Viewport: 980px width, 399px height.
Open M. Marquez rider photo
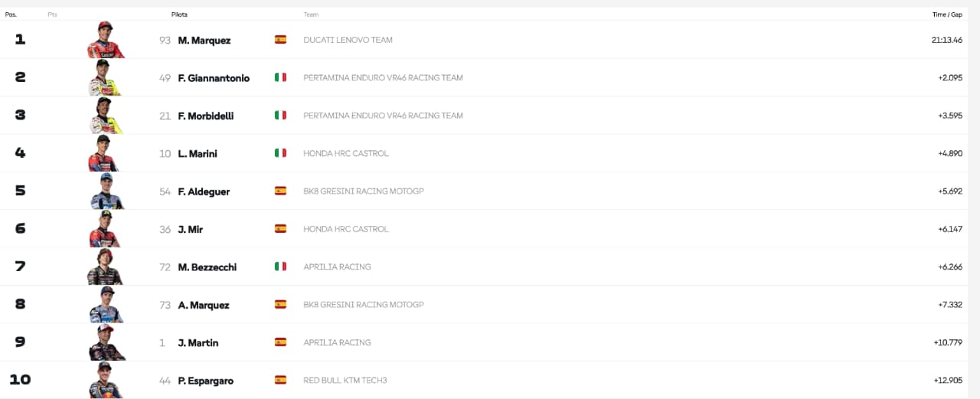coord(105,40)
